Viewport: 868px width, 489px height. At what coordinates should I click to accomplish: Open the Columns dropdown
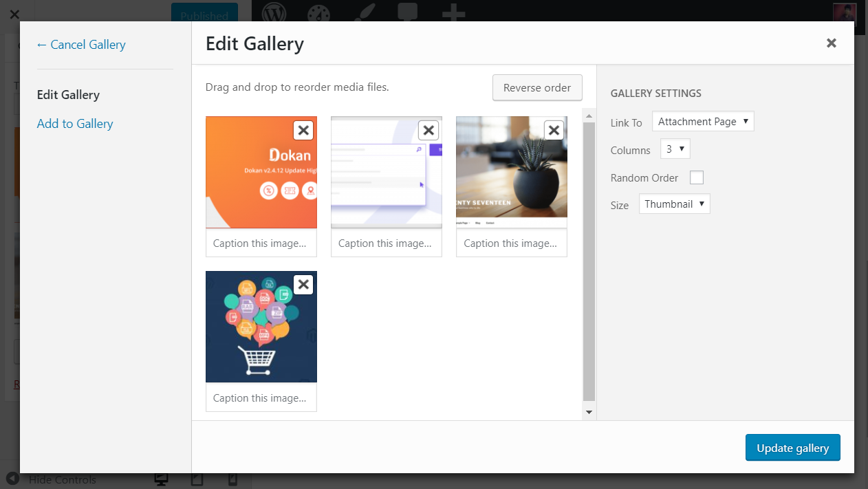675,149
